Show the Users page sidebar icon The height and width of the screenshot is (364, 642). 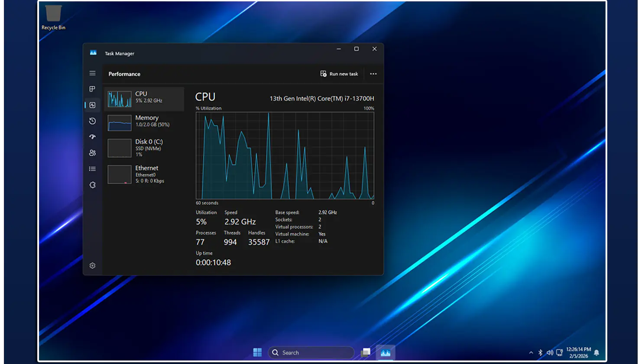pos(92,153)
